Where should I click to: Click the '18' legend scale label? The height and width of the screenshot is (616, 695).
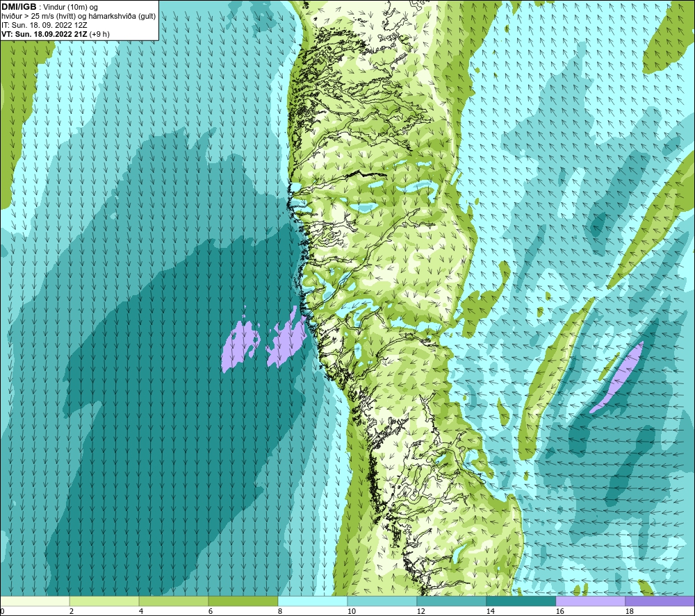coord(629,611)
